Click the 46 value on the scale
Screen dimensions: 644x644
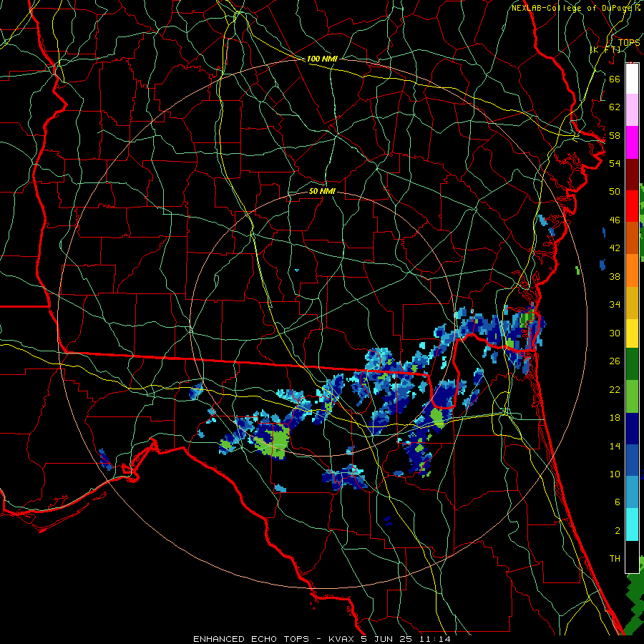[x=615, y=220]
